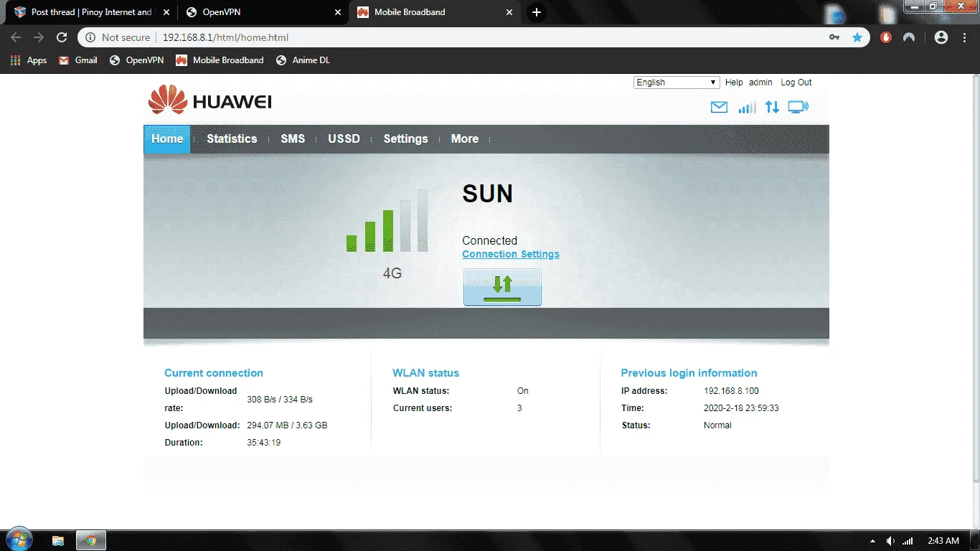Click the 2:43 AM taskbar clock
The width and height of the screenshot is (980, 551).
pos(943,541)
